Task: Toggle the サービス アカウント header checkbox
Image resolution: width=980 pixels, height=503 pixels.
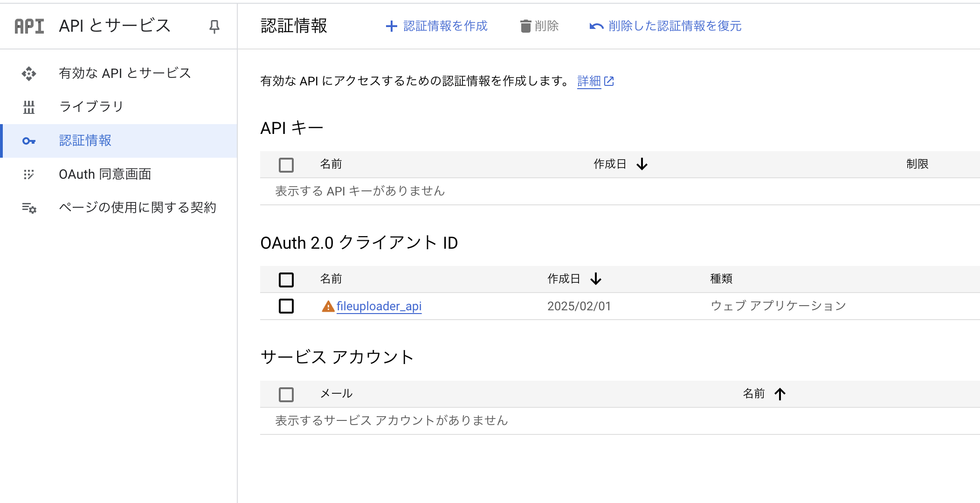Action: (x=286, y=394)
